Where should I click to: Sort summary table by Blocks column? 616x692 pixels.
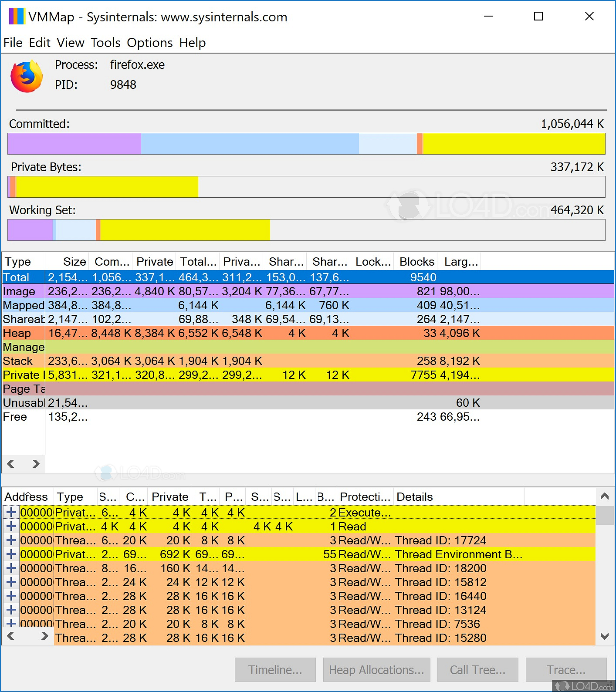(x=416, y=261)
